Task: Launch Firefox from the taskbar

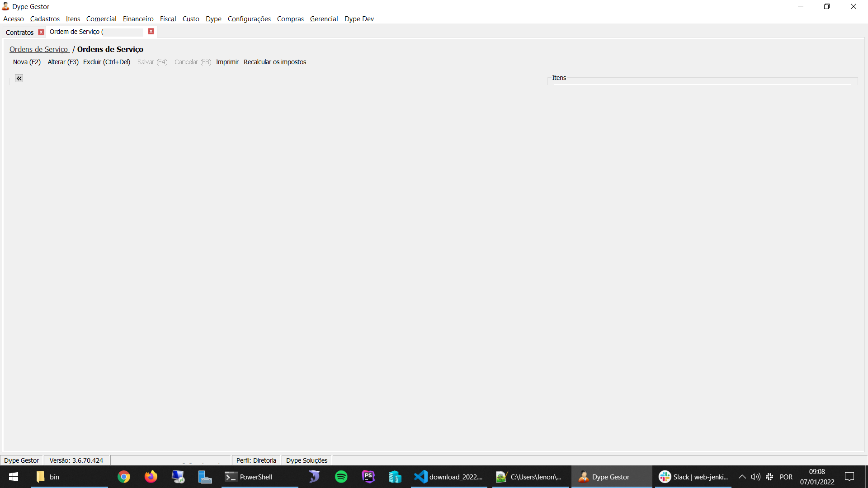Action: click(x=151, y=477)
